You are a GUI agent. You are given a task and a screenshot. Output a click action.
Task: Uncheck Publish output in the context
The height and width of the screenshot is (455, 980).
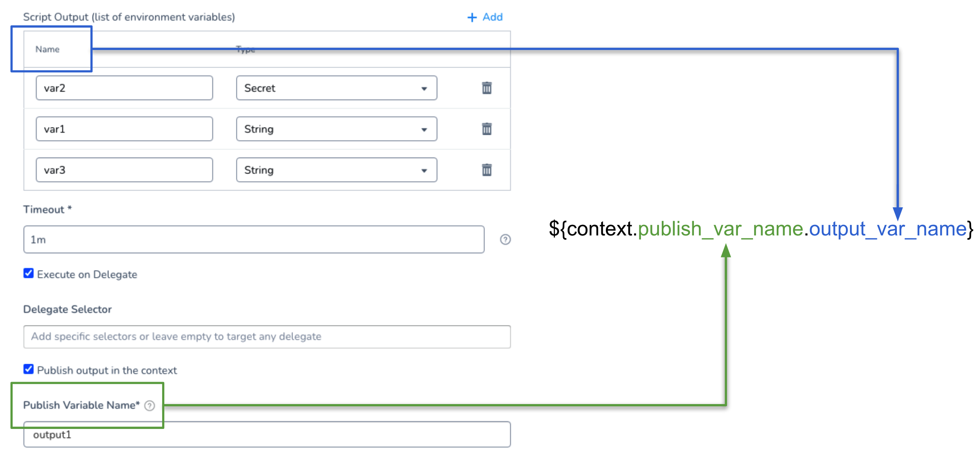tap(29, 369)
